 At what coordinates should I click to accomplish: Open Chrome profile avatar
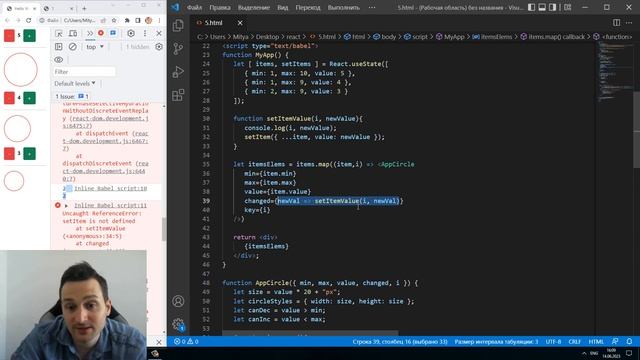[x=149, y=20]
